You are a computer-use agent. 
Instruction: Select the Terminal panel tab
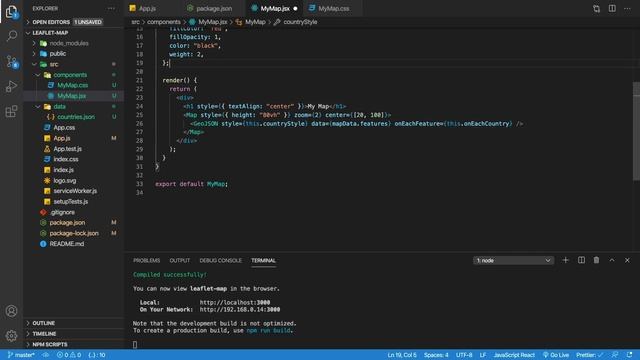coord(263,260)
